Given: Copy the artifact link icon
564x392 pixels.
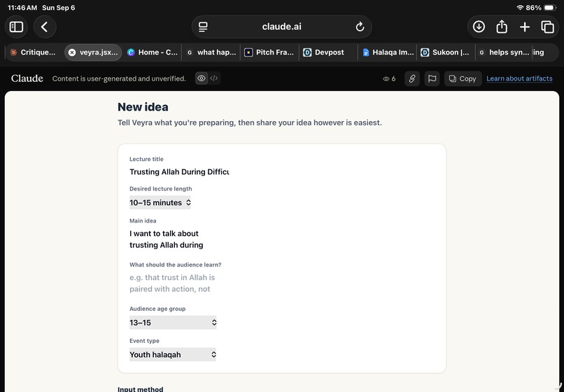Looking at the screenshot, I should pos(412,78).
